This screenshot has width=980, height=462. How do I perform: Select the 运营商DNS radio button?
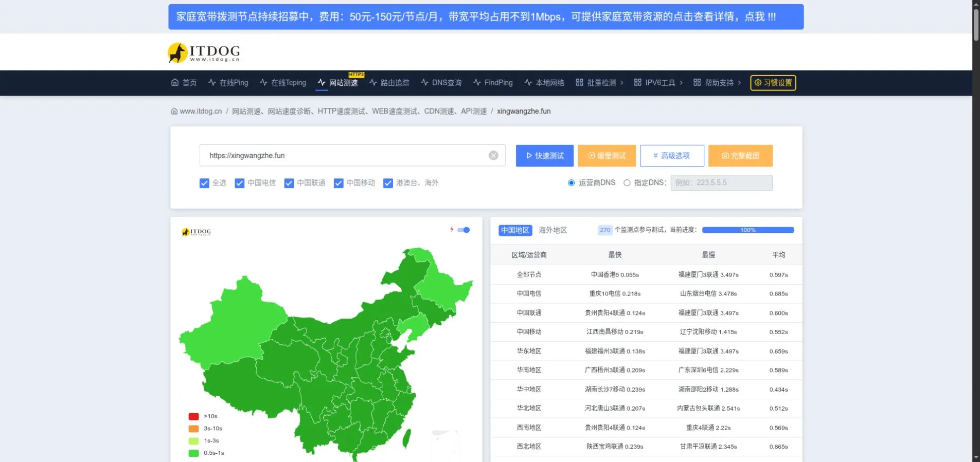(x=571, y=183)
